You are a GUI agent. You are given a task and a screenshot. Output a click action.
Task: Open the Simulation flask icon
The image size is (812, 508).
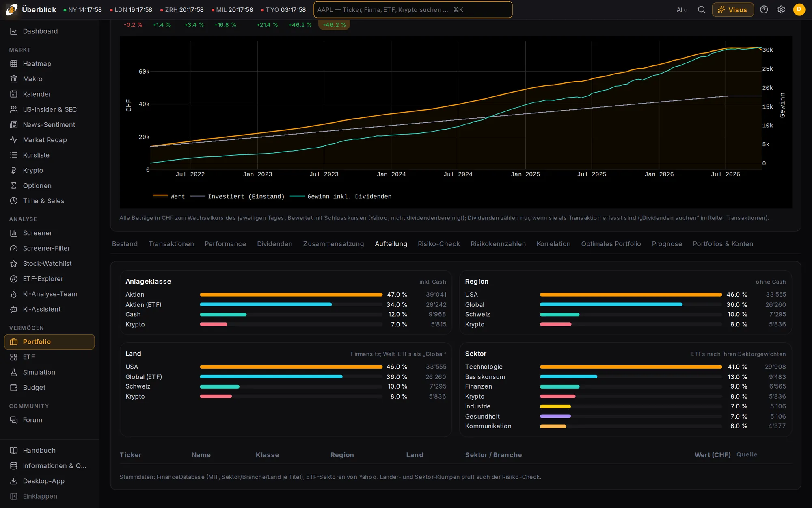coord(14,372)
